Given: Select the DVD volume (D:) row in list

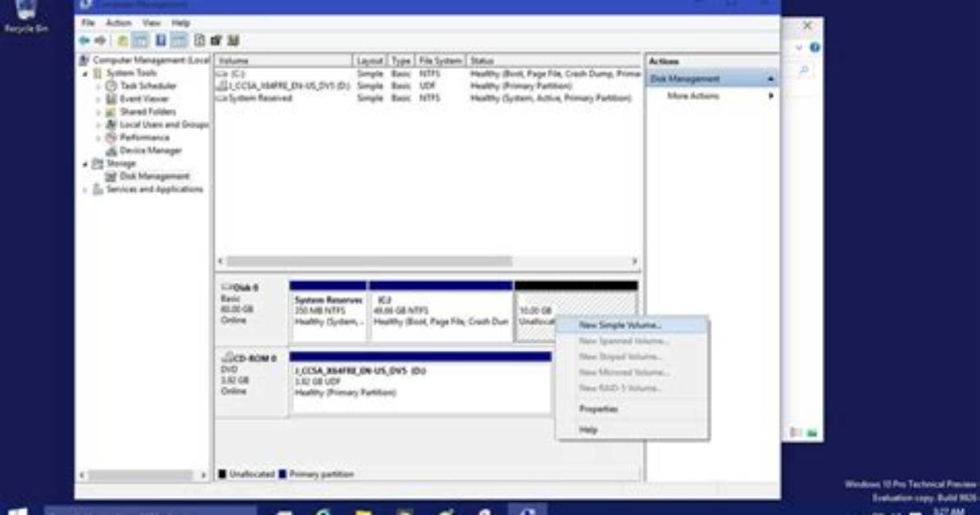Looking at the screenshot, I should click(x=428, y=86).
